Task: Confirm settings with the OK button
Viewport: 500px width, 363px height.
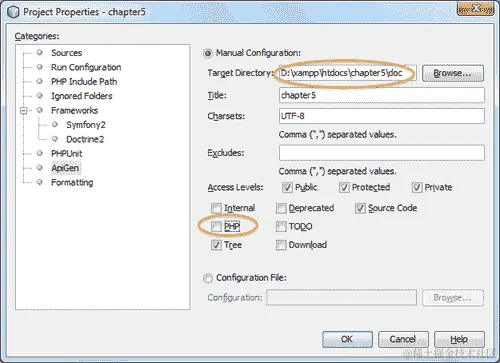Action: 347,339
